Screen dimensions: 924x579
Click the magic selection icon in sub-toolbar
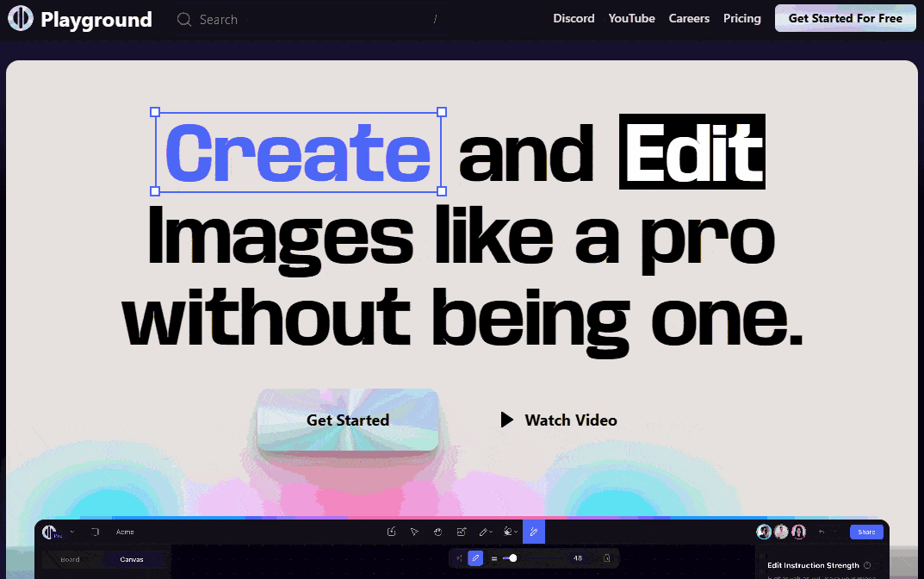tap(459, 558)
